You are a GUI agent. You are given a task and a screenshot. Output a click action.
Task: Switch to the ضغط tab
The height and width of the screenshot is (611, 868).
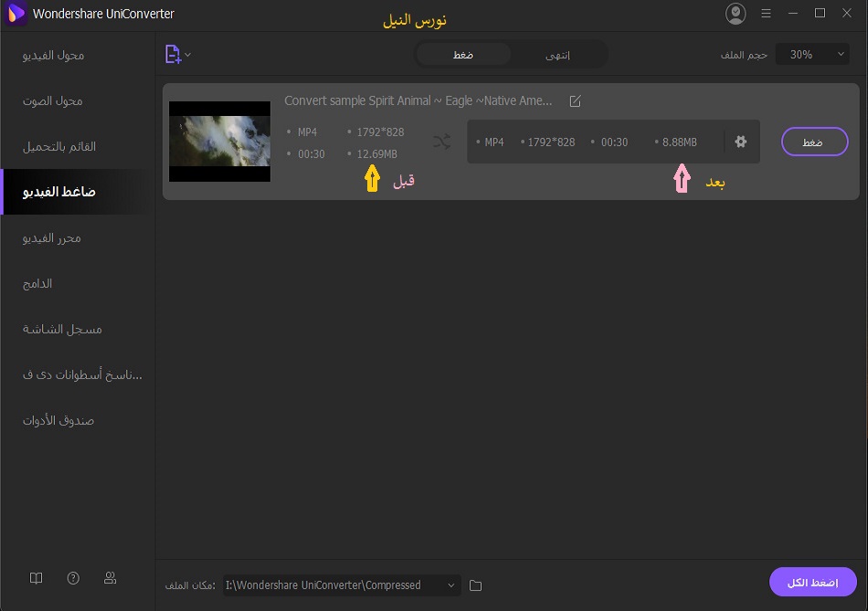tap(463, 55)
